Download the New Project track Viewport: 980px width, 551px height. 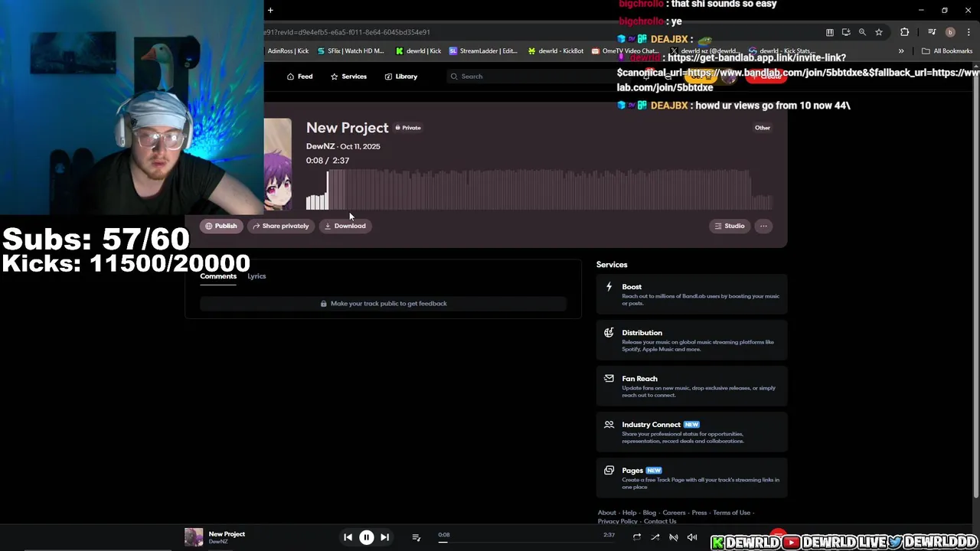click(x=345, y=226)
